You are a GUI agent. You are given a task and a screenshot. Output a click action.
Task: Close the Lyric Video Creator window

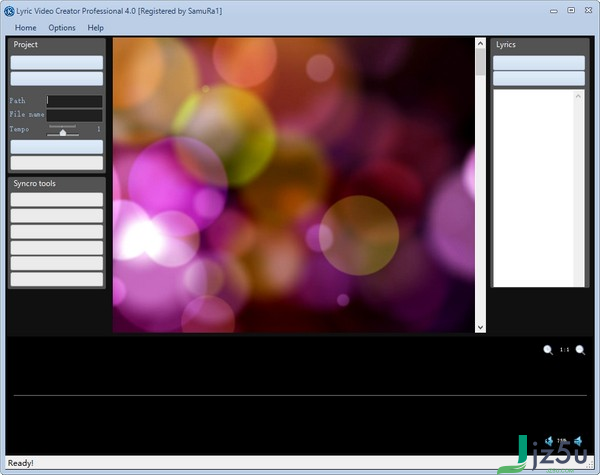click(589, 10)
